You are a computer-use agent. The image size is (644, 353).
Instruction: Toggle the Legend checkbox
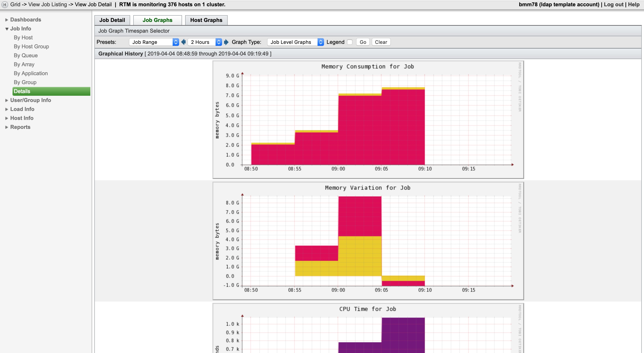point(350,42)
